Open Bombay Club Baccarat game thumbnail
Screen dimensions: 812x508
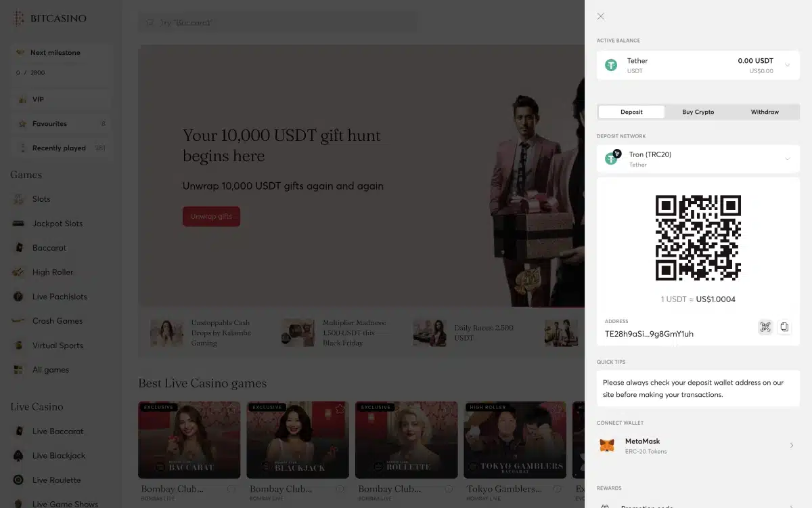coord(189,440)
